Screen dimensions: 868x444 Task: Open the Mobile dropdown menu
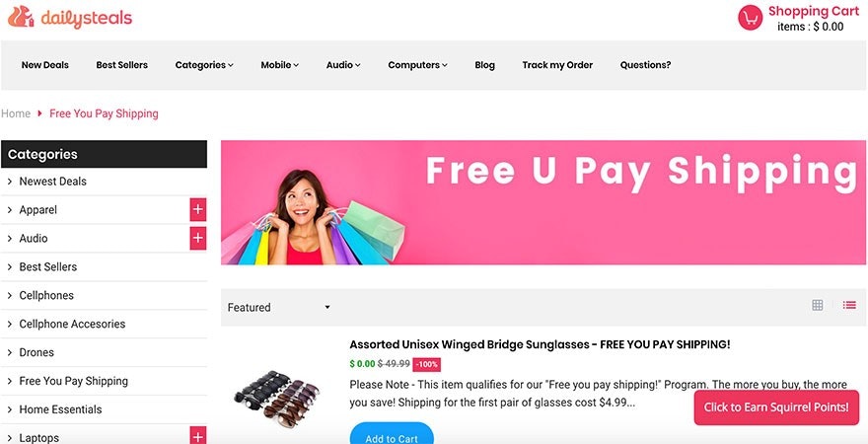pyautogui.click(x=279, y=65)
